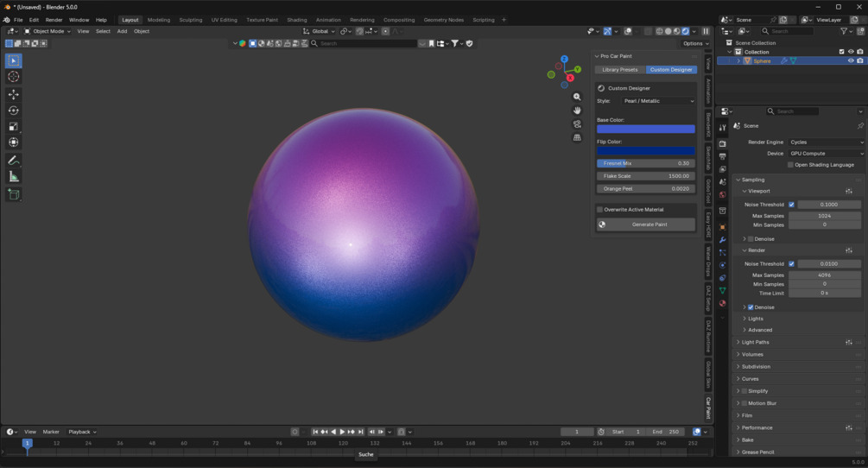Screen dimensions: 868x468
Task: Select the Scale tool
Action: click(x=14, y=127)
